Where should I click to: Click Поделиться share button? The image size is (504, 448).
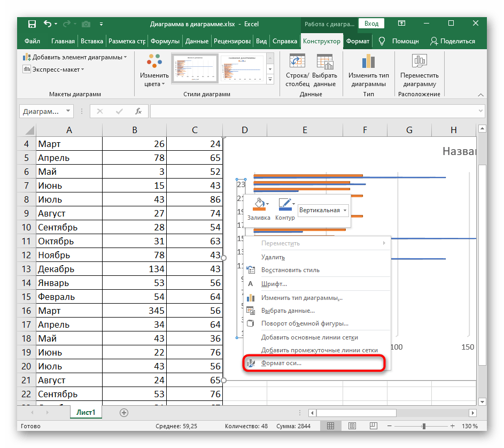tap(453, 41)
